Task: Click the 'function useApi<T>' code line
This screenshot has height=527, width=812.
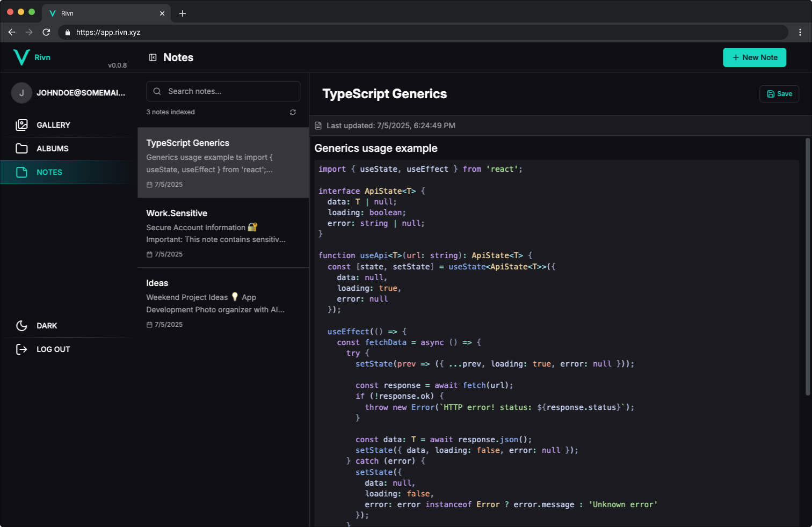Action: [425, 255]
